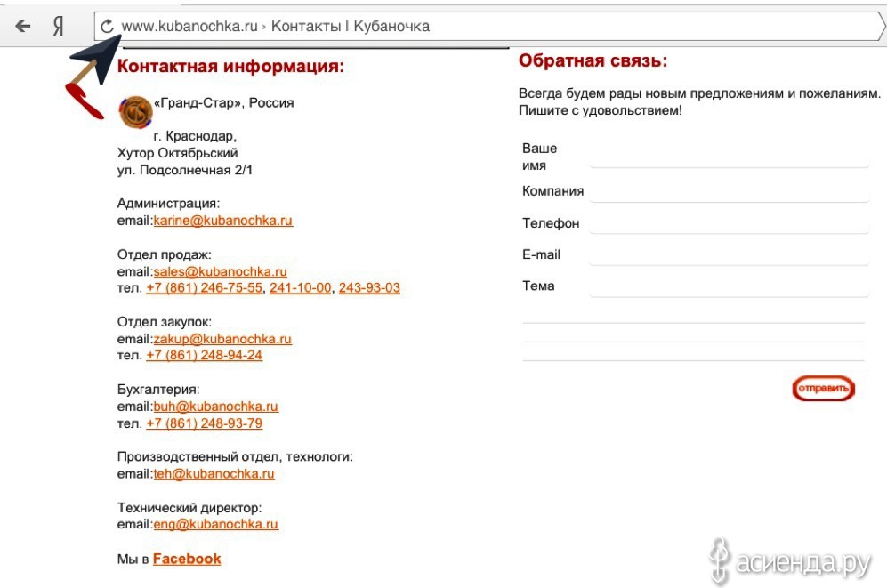Viewport: 887px width, 588px height.
Task: Select the Технический директор label
Action: (x=189, y=508)
